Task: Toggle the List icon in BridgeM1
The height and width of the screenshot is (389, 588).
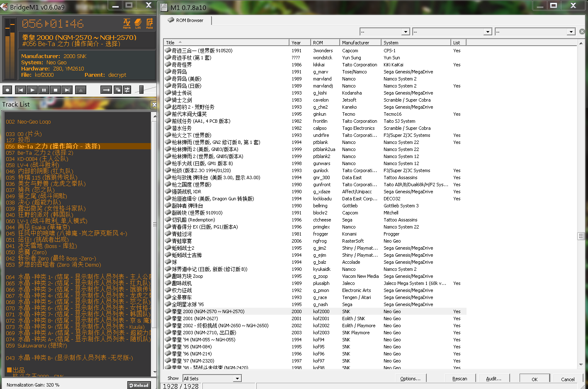Action: click(138, 23)
